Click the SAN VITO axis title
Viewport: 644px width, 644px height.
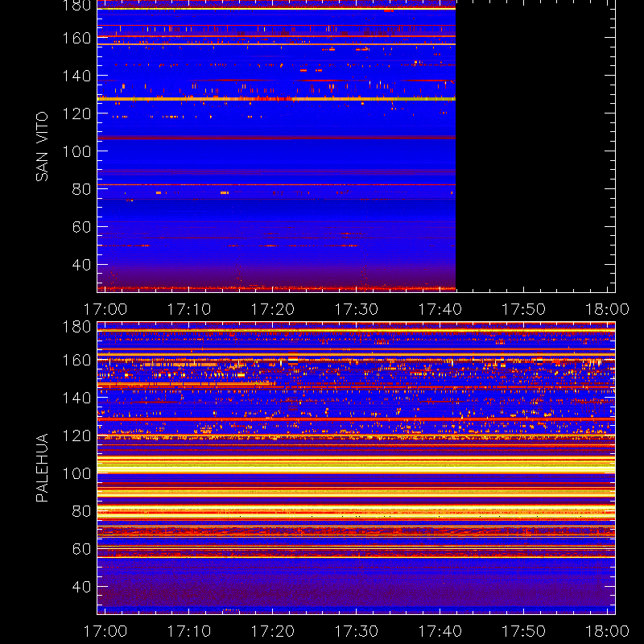click(42, 147)
